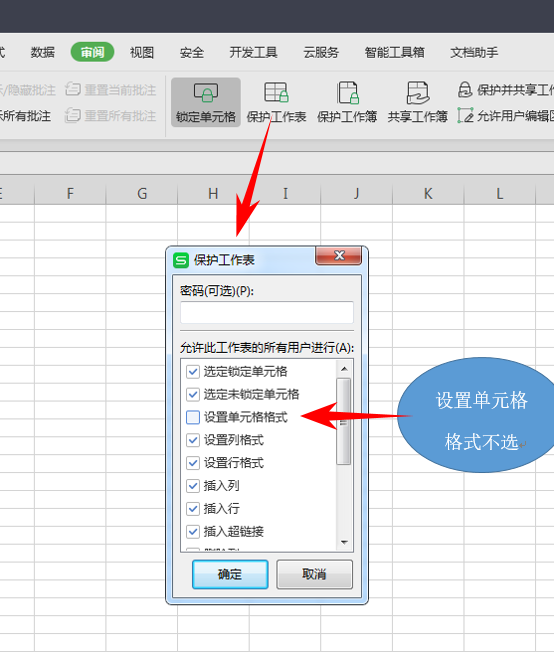The image size is (554, 652).
Task: Switch to 视图 ribbon tab
Action: [142, 52]
